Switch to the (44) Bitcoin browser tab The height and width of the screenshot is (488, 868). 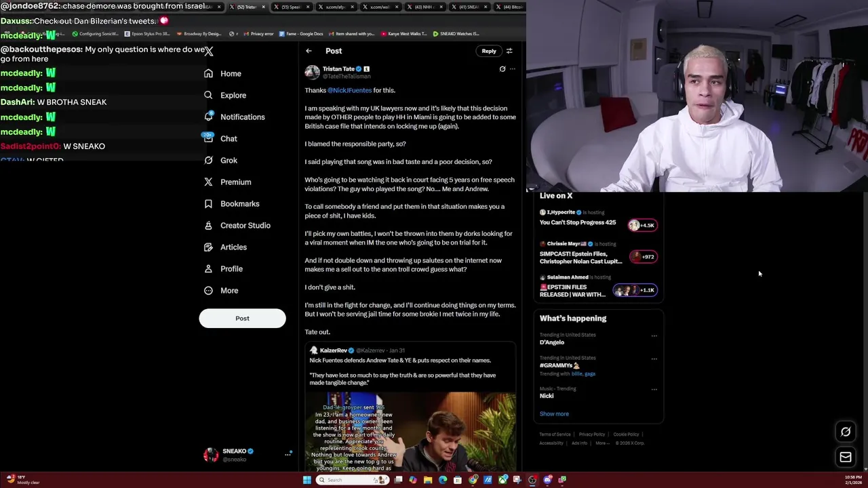click(x=510, y=7)
